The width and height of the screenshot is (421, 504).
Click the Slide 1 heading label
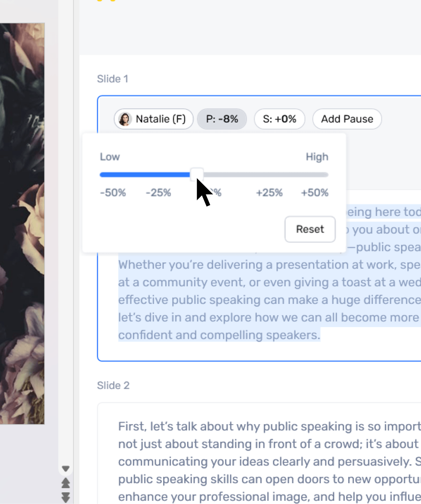click(x=113, y=79)
